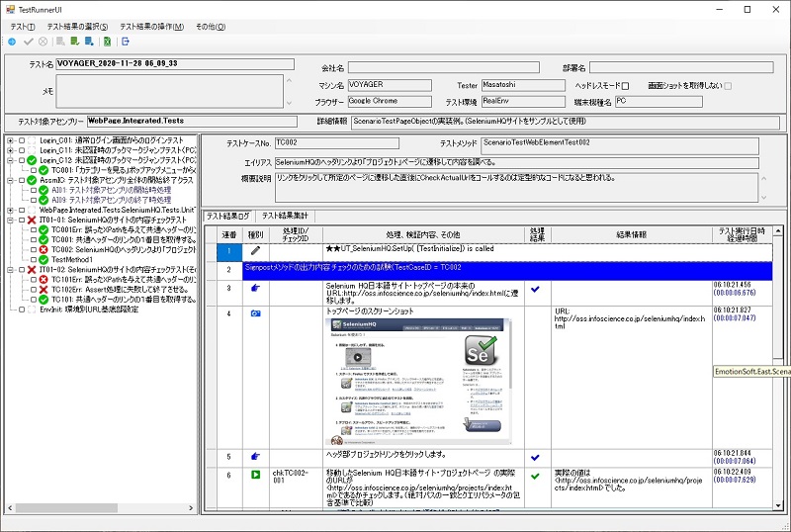The image size is (791, 532).
Task: Check the box for AI01 tree item
Action: pos(34,190)
